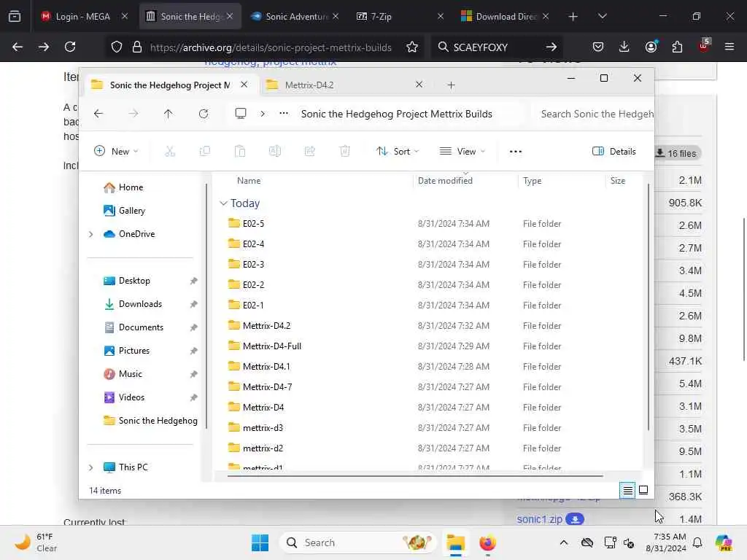The height and width of the screenshot is (560, 747).
Task: Refresh the File Explorer folder view
Action: pyautogui.click(x=204, y=114)
